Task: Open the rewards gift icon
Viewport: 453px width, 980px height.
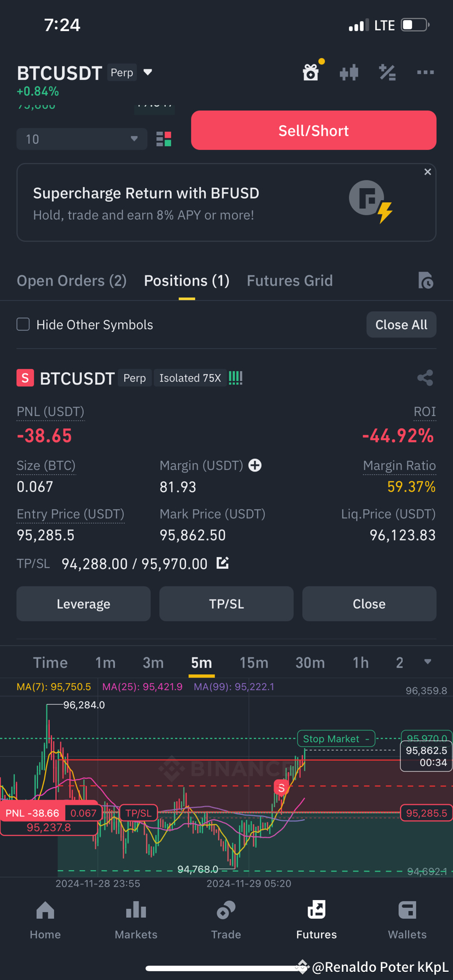Action: tap(311, 72)
